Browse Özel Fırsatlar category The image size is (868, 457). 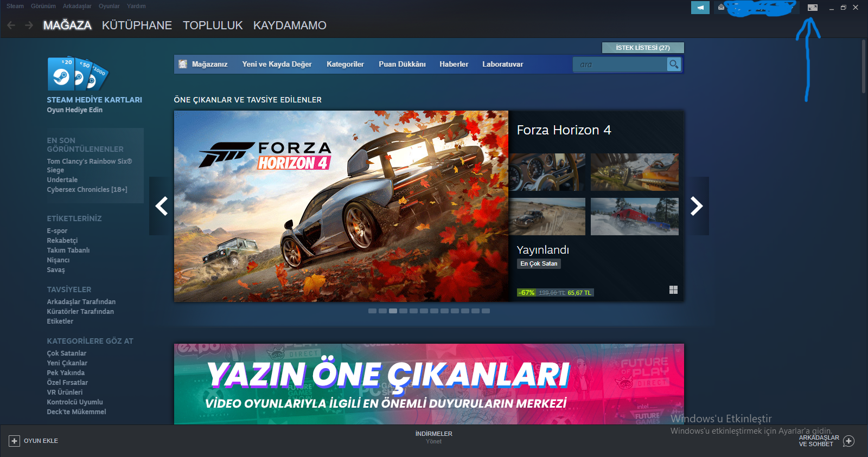67,383
